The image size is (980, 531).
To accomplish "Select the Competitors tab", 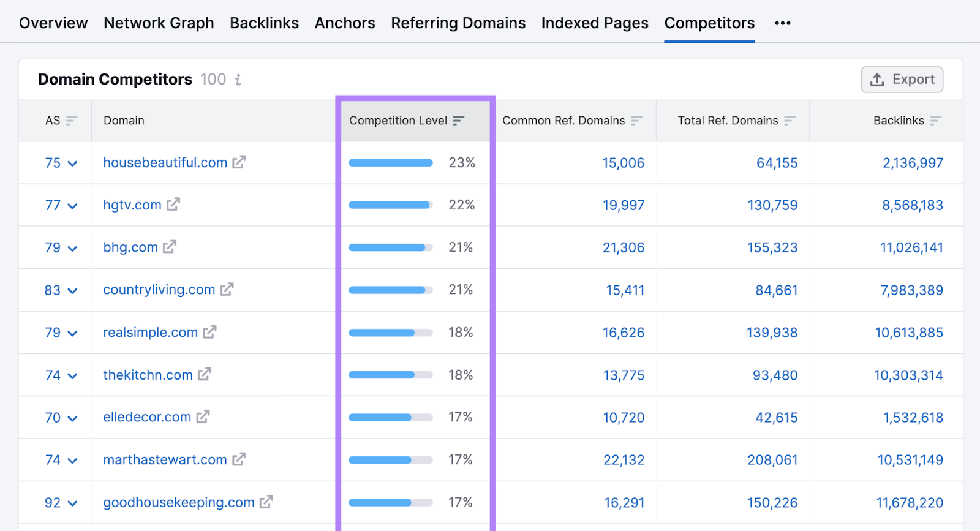I will click(709, 23).
